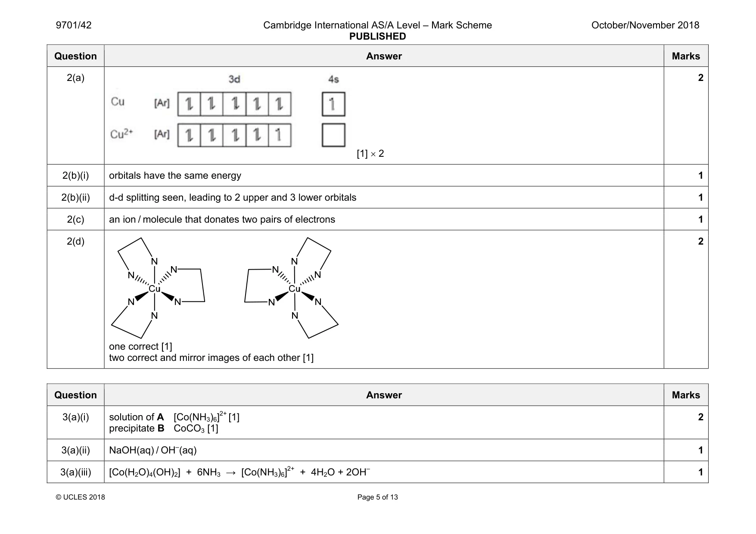Screen dimensions: 756x534
Task: Click the Cu atom in the right complex diagram
Action: [294, 289]
